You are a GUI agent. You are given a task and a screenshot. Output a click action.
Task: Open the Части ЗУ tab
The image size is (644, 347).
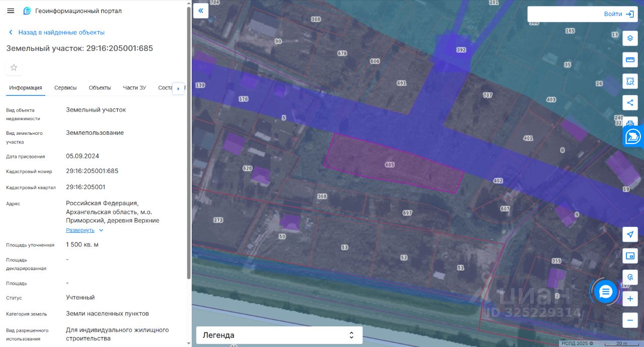pos(134,88)
